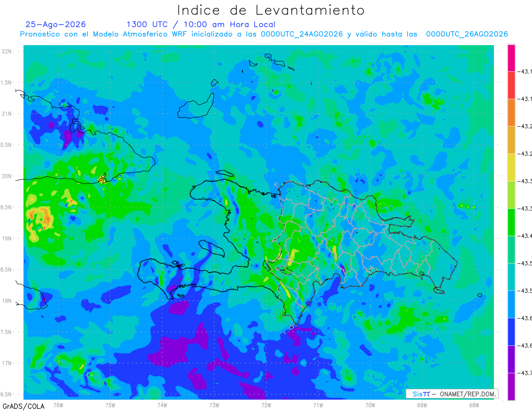Click the 18N latitude label
532x411 pixels.
click(x=7, y=301)
